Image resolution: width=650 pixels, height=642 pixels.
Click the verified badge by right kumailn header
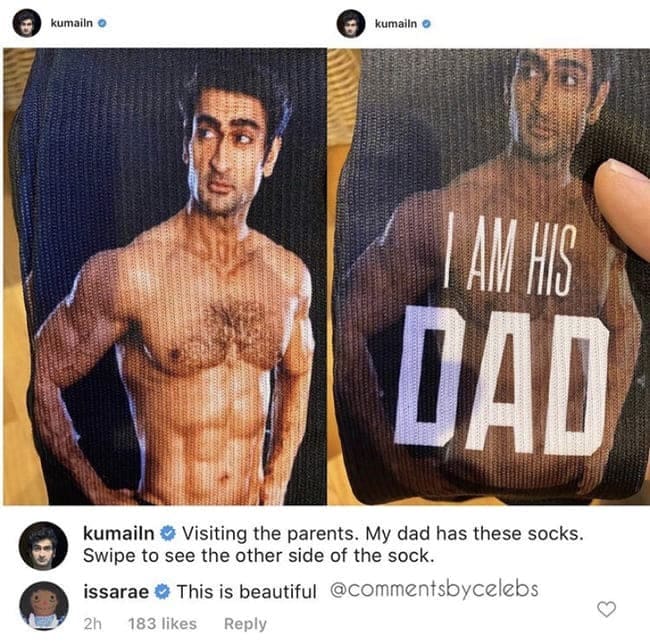[427, 24]
